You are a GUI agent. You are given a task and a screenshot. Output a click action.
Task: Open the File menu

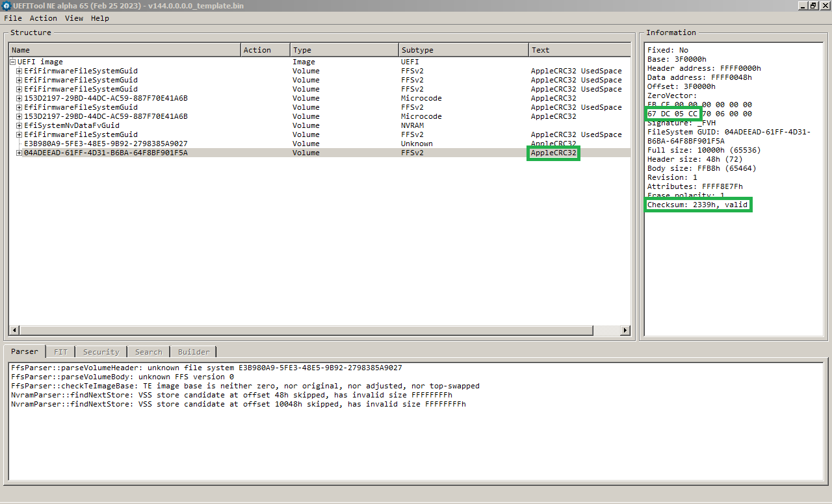(12, 18)
